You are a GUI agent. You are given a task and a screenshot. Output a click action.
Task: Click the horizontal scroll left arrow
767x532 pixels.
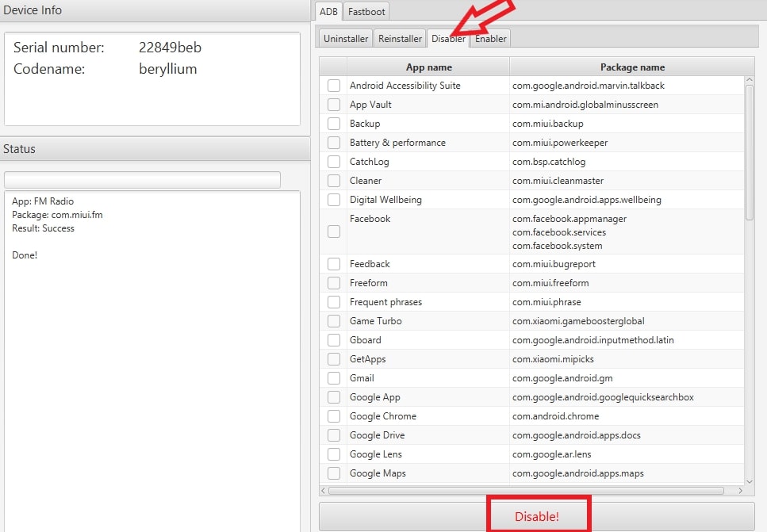tap(324, 491)
